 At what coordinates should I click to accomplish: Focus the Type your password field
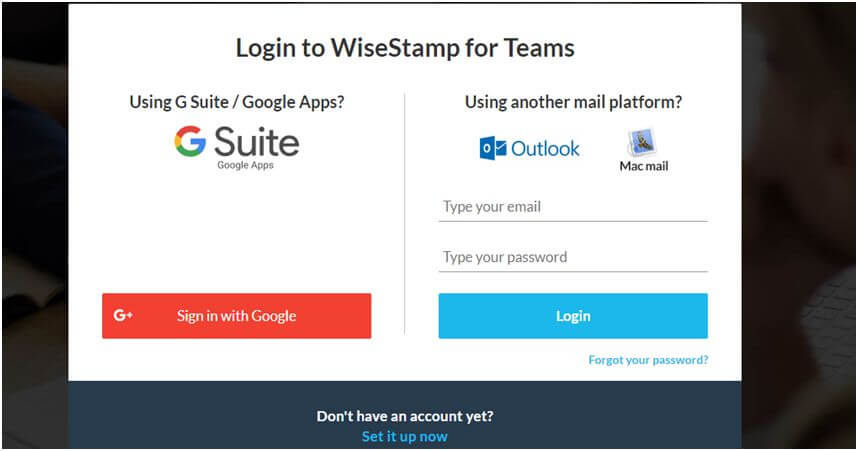point(573,257)
